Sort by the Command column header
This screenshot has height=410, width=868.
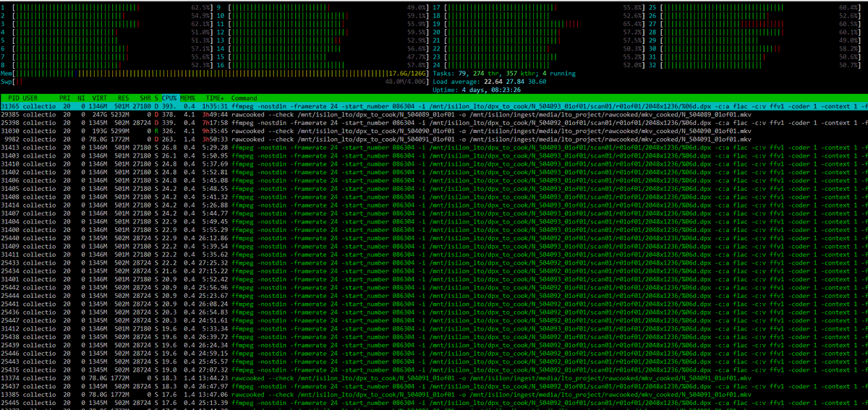pyautogui.click(x=244, y=98)
